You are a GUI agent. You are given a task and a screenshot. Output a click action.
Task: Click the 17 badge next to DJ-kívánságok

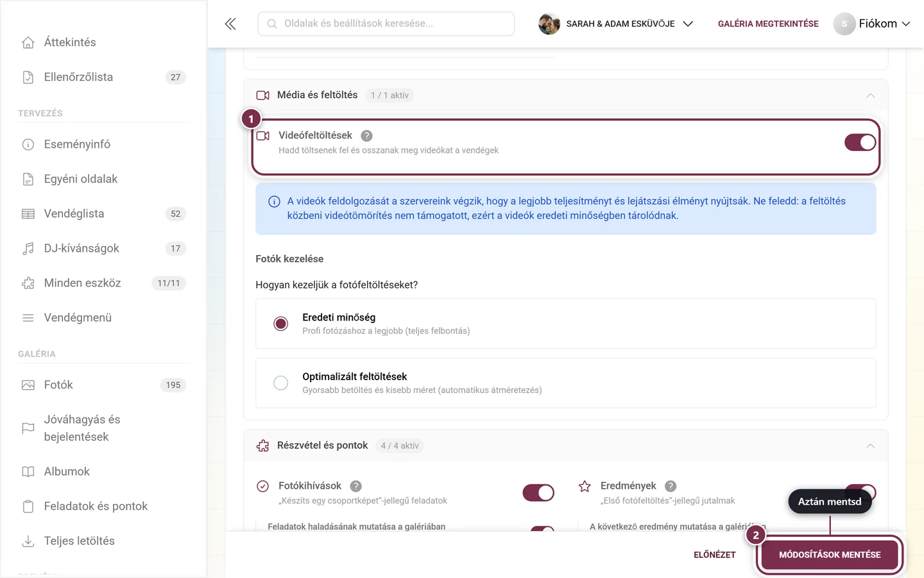[176, 249]
